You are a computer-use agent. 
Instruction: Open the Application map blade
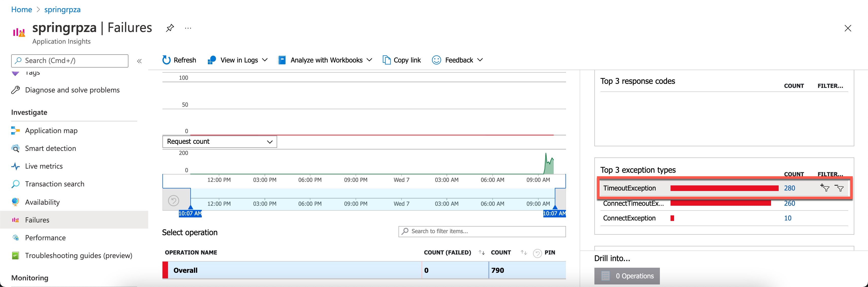point(51,131)
